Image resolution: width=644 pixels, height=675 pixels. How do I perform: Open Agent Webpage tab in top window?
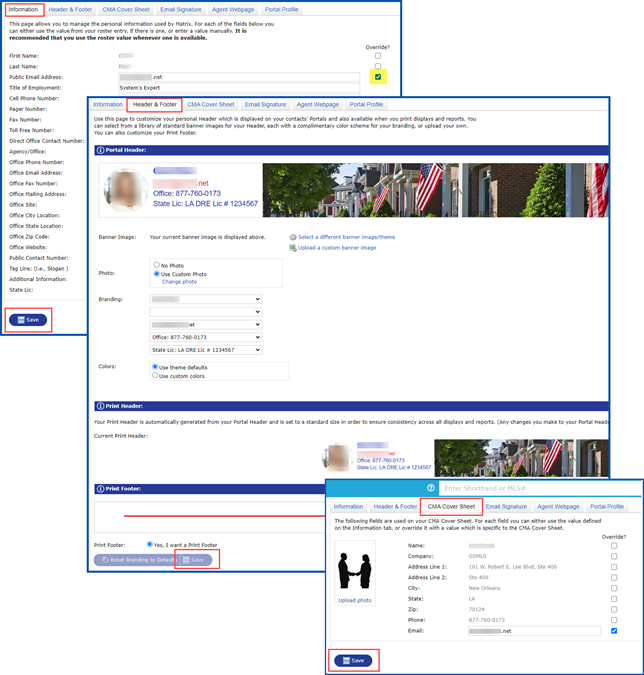tap(233, 9)
